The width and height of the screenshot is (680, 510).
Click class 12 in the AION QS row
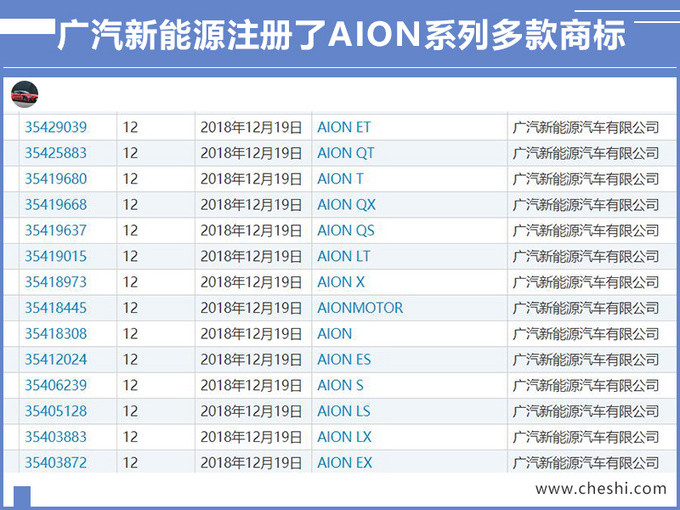[130, 230]
